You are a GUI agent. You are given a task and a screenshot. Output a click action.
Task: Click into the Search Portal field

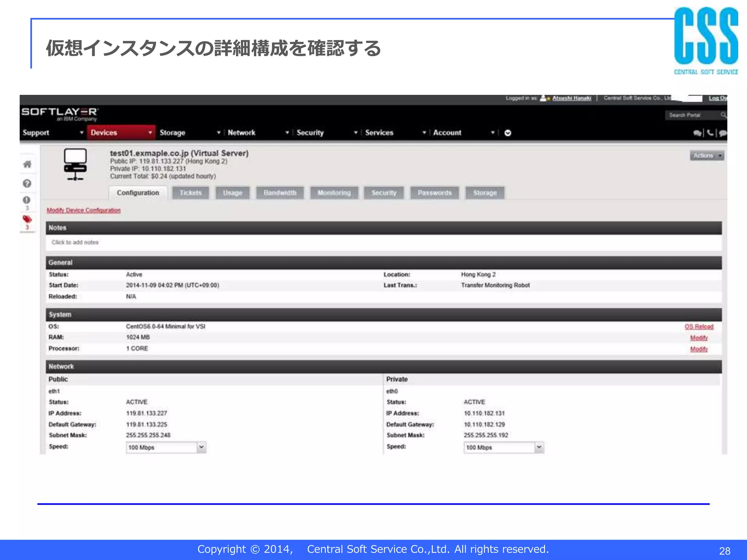point(692,115)
